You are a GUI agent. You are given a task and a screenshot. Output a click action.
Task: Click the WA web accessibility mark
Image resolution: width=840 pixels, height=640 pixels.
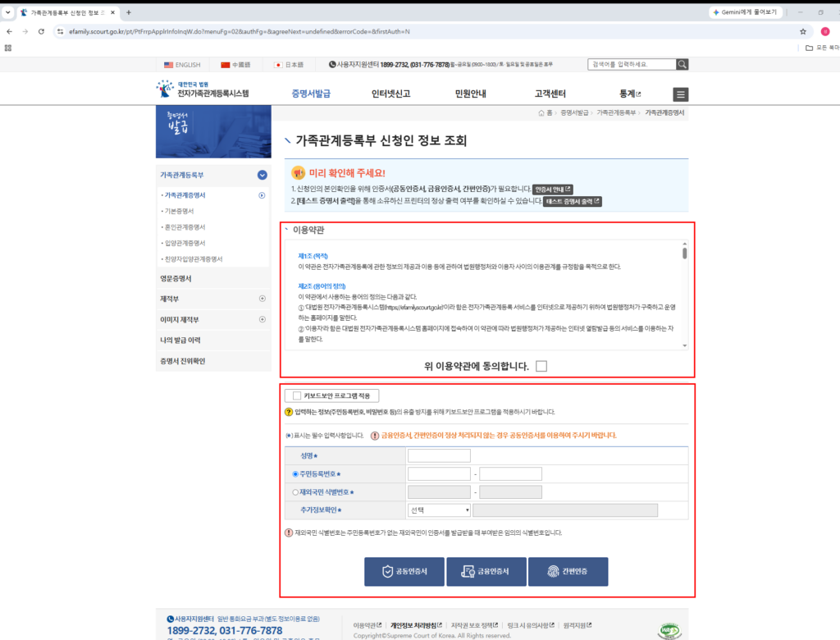pyautogui.click(x=669, y=630)
